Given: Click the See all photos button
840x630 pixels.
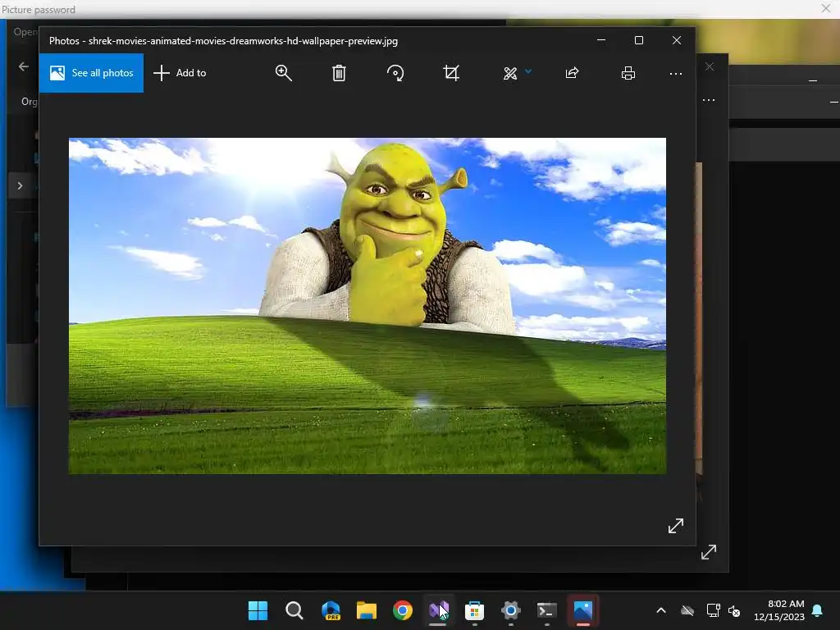Looking at the screenshot, I should coord(91,73).
